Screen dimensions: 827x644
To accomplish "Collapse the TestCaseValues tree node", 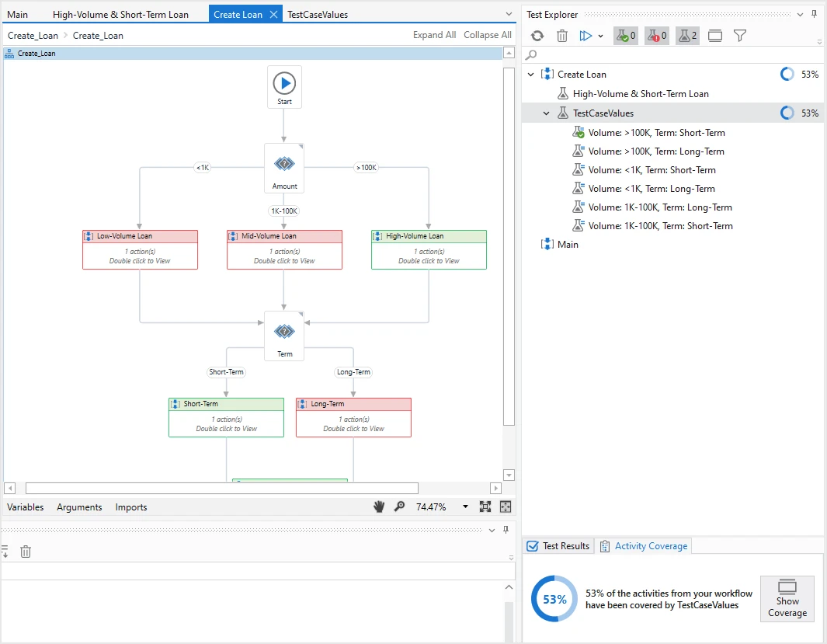I will coord(547,113).
